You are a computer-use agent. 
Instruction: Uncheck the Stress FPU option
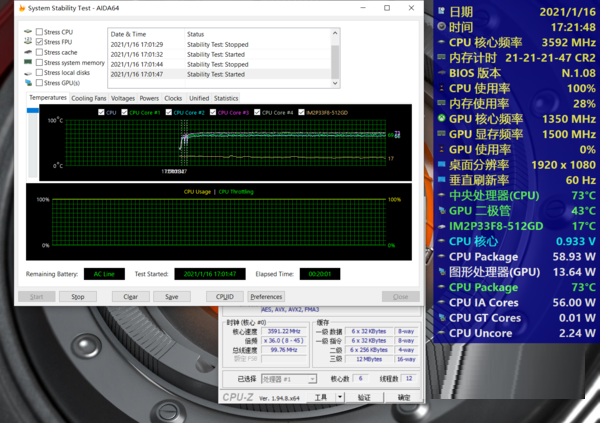click(38, 43)
